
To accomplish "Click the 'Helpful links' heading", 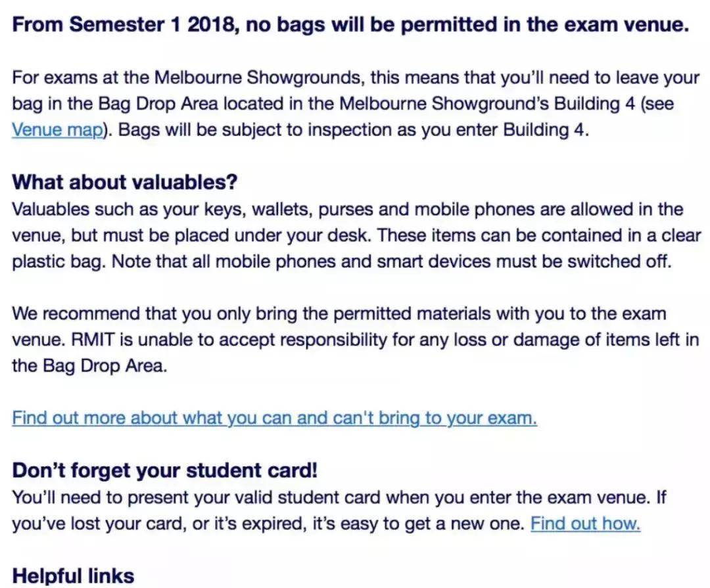I will tap(73, 576).
